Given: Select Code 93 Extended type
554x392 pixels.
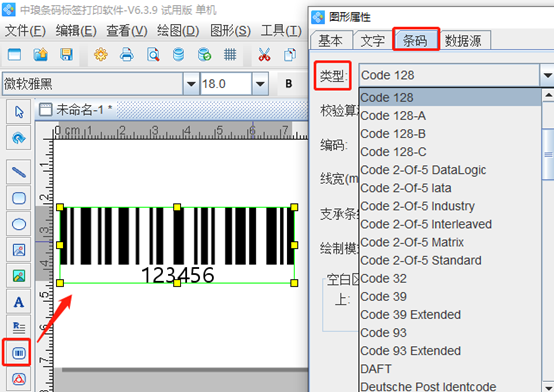Looking at the screenshot, I should click(450, 351).
